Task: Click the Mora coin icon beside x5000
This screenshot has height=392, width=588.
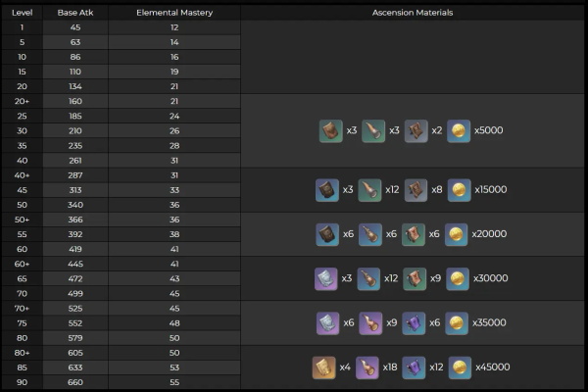Action: 459,131
